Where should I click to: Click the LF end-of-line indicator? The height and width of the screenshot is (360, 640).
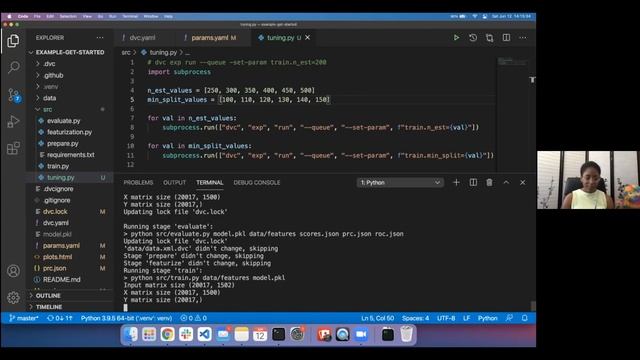point(467,318)
